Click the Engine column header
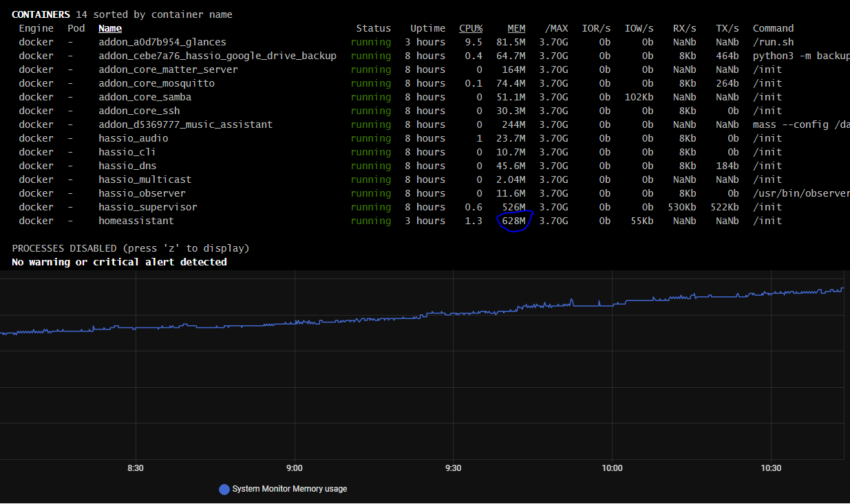Screen dimensions: 850x504 (36, 28)
